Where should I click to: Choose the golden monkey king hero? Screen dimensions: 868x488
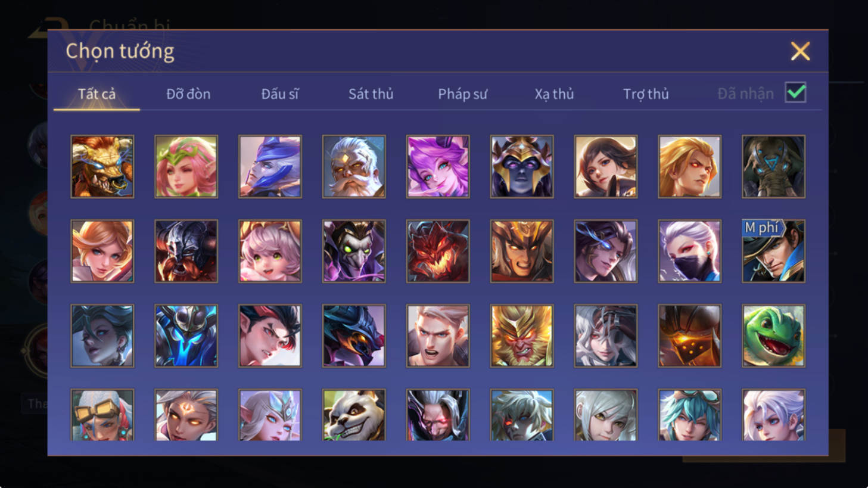[x=522, y=335]
